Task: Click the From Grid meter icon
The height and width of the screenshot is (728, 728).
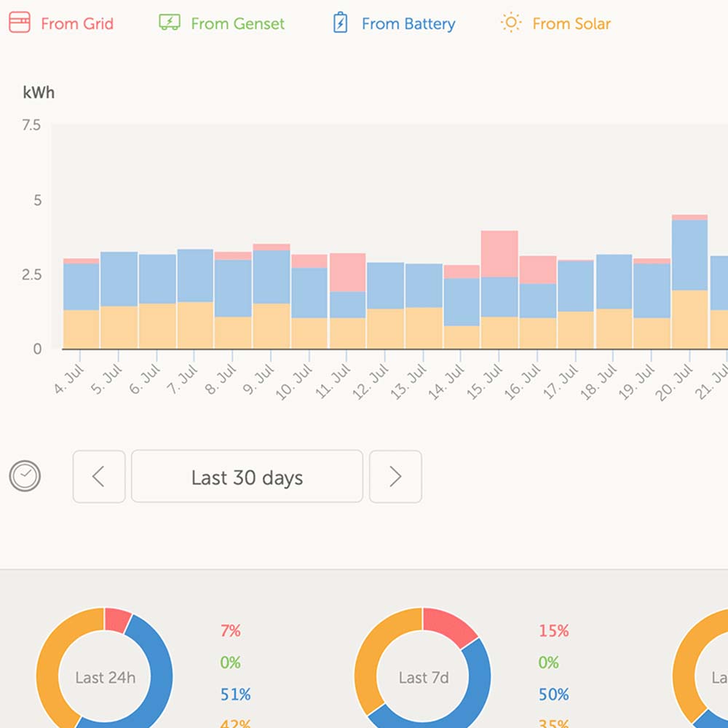Action: [x=20, y=23]
